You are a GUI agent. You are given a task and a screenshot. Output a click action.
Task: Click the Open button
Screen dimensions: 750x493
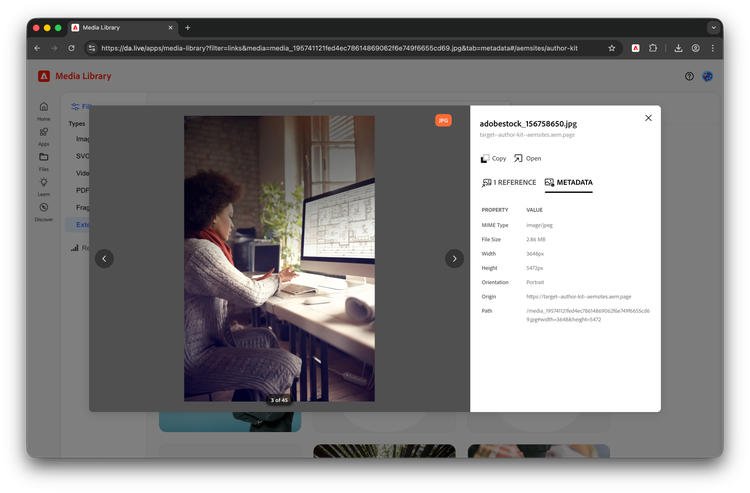click(527, 158)
